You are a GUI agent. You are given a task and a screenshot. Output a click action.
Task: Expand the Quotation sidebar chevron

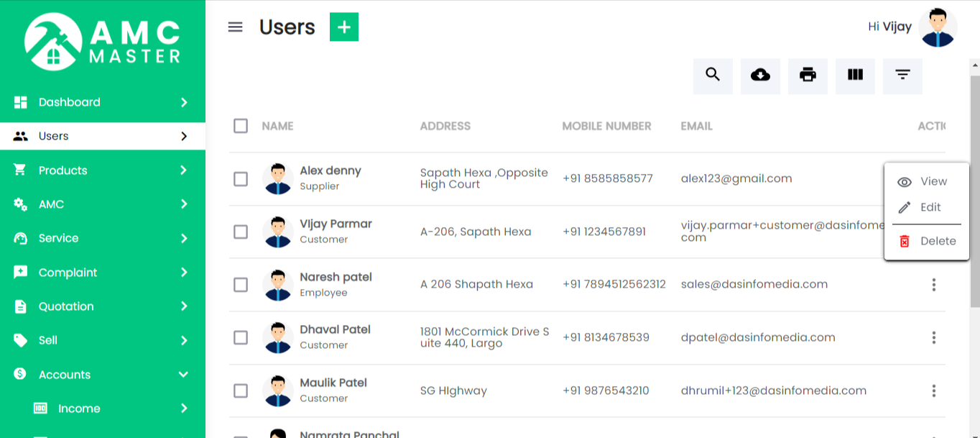[183, 306]
